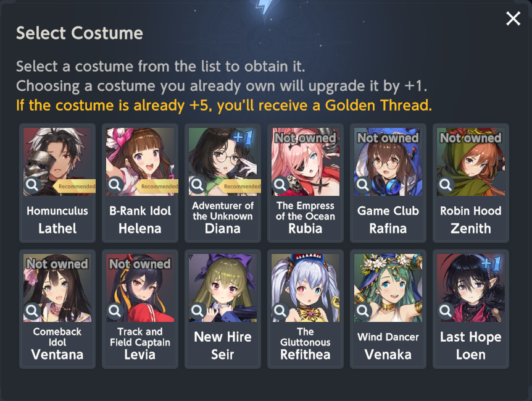
Task: Zoom preview for Game Club Rafina
Action: coord(363,185)
